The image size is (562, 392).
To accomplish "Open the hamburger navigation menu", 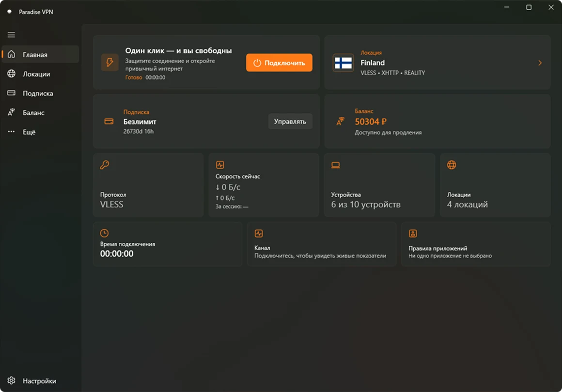I will click(12, 35).
